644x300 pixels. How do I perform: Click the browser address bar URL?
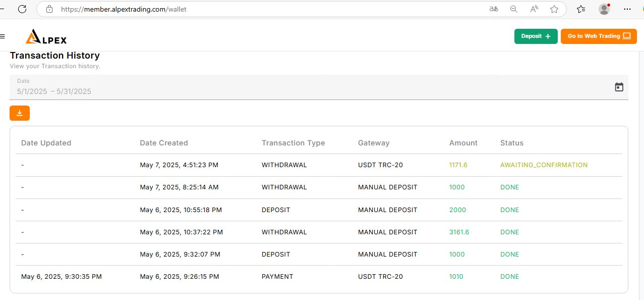[124, 9]
